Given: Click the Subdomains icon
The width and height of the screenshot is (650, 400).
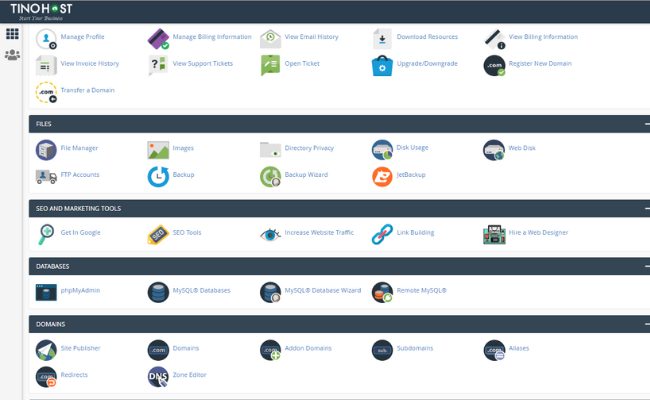Looking at the screenshot, I should (x=382, y=350).
